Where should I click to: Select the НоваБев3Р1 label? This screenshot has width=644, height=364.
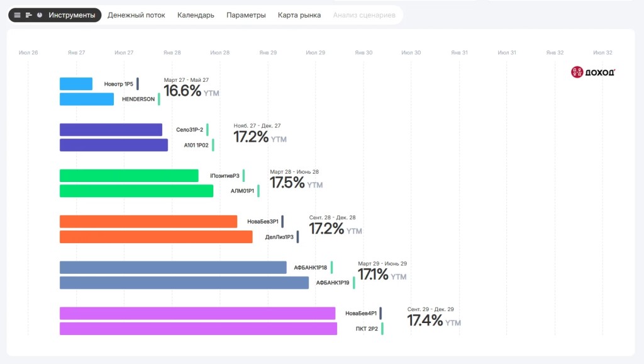pyautogui.click(x=263, y=222)
